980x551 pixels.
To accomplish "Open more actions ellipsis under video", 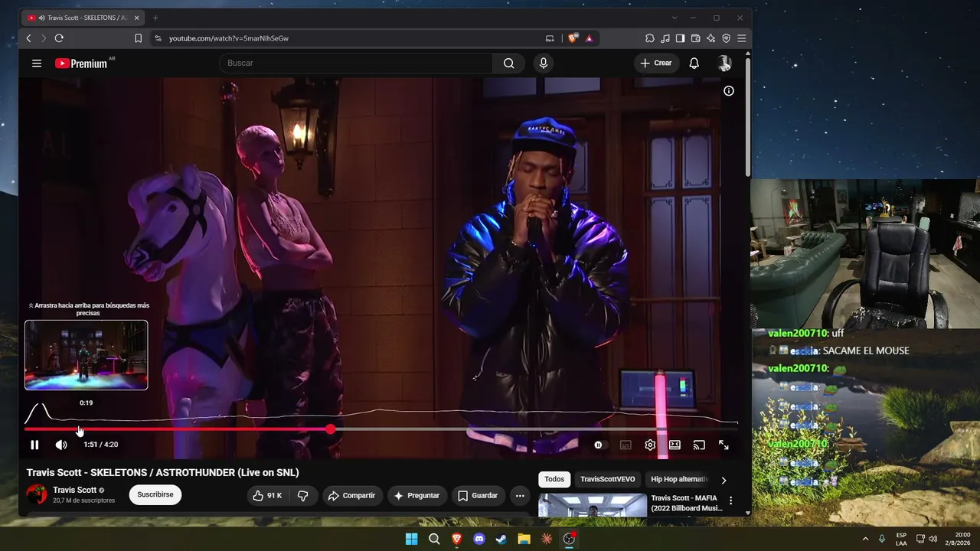I will [520, 496].
